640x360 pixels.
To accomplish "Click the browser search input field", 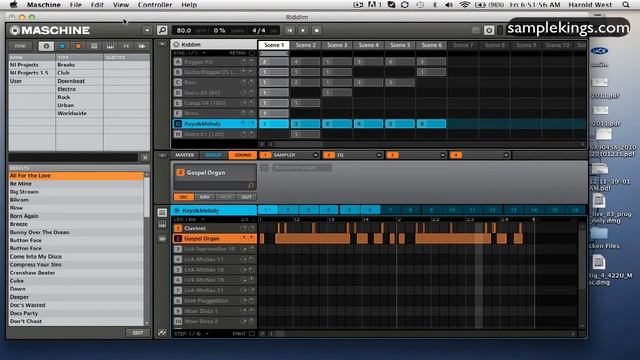I will (x=73, y=158).
